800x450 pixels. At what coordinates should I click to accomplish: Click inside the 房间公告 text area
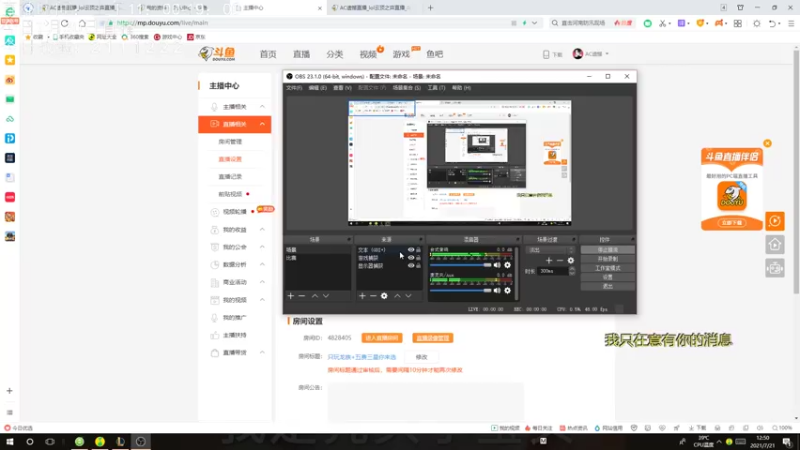click(x=426, y=401)
